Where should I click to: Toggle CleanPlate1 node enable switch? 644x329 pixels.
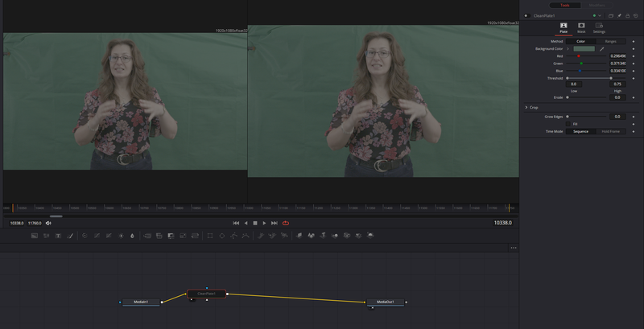[526, 15]
